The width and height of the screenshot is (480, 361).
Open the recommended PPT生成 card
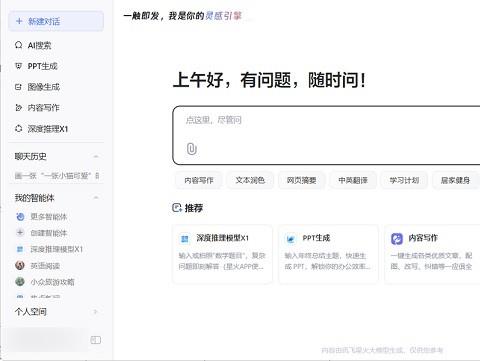[x=328, y=254]
